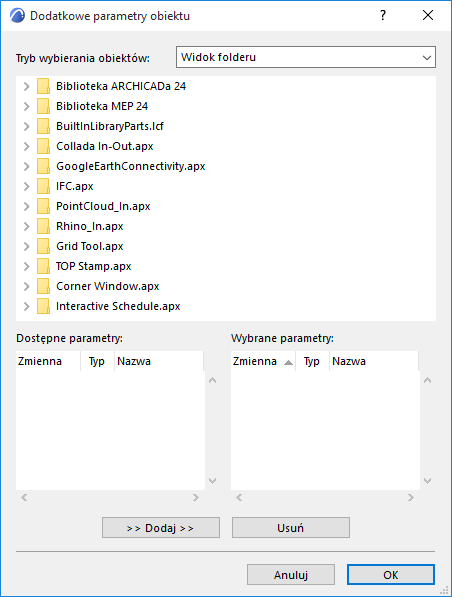Click the PointCloud_In.apx folder icon

(x=43, y=206)
